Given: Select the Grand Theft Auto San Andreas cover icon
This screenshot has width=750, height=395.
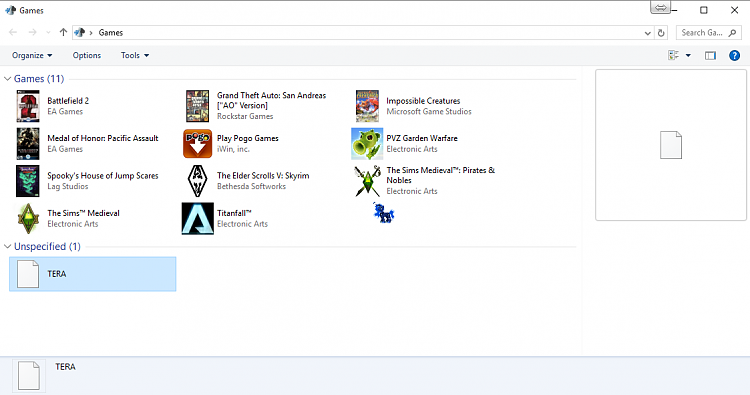Looking at the screenshot, I should click(198, 106).
